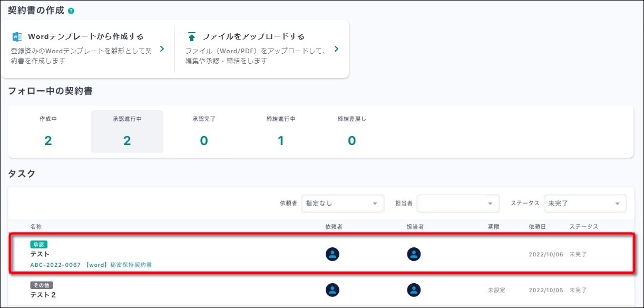Click the assignee avatar in テスト2 row
The image size is (644, 308).
pos(414,290)
